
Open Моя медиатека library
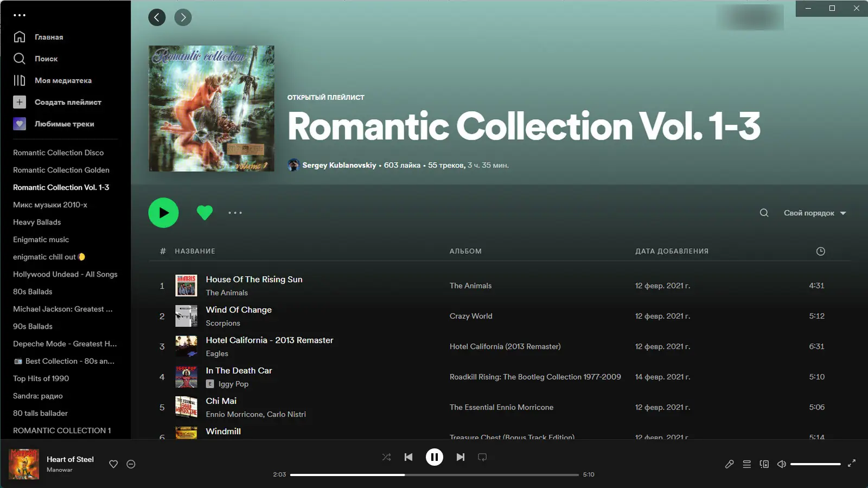(x=53, y=80)
